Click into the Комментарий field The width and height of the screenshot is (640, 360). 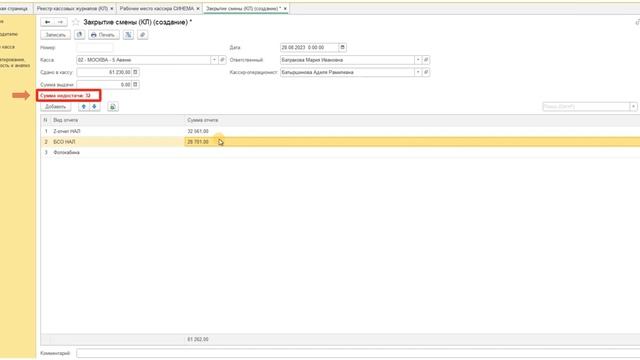(x=358, y=353)
